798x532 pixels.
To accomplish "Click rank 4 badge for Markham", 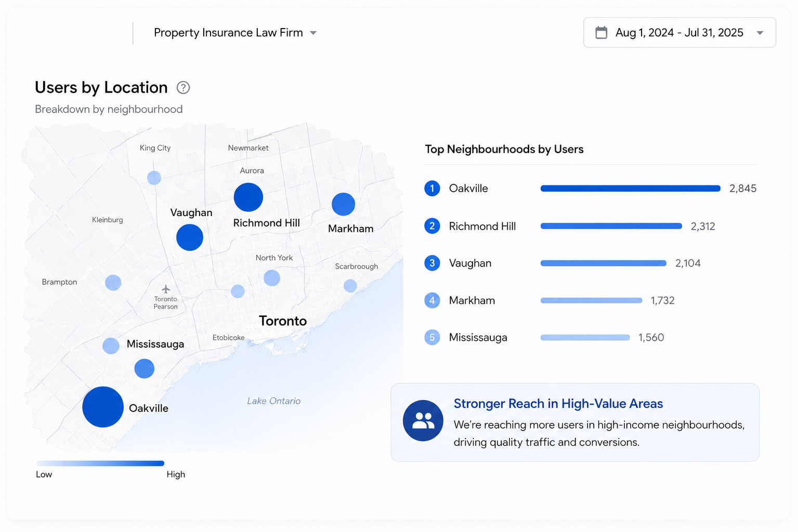I will coord(432,300).
